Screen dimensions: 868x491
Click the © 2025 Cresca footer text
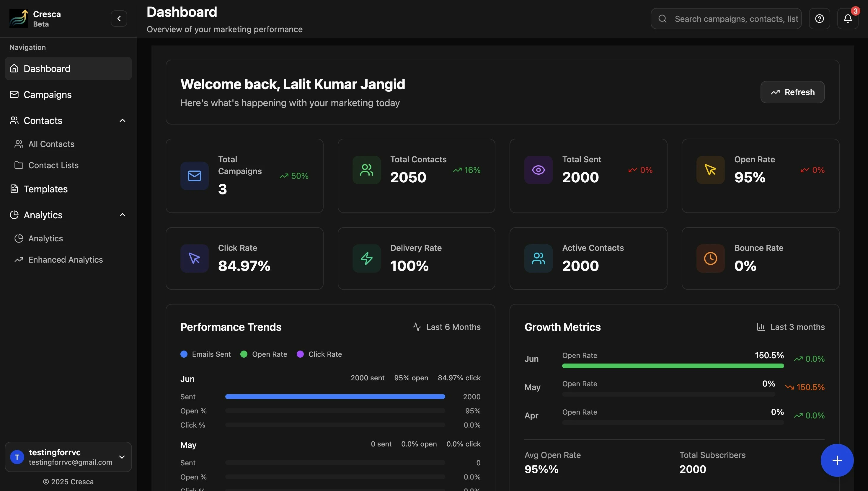pyautogui.click(x=68, y=482)
